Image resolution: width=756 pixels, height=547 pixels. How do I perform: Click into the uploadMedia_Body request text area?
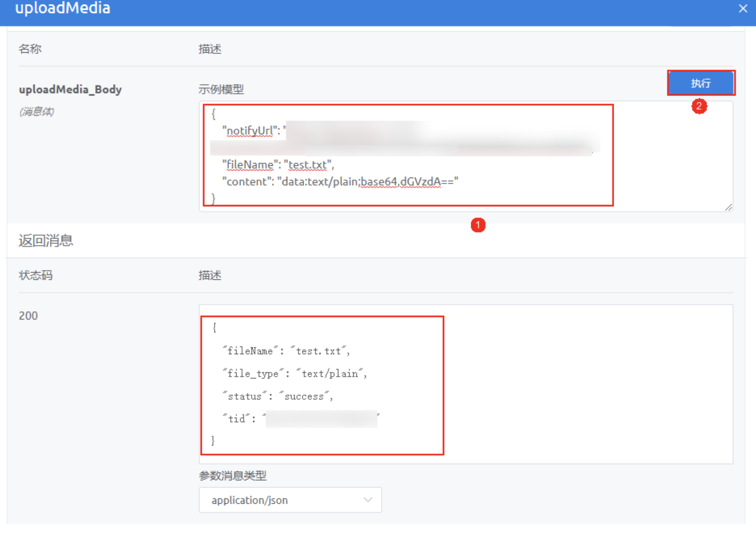466,156
